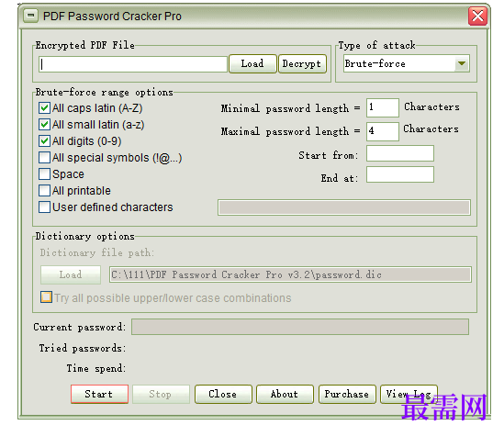Enable All printable checkbox

pos(44,191)
